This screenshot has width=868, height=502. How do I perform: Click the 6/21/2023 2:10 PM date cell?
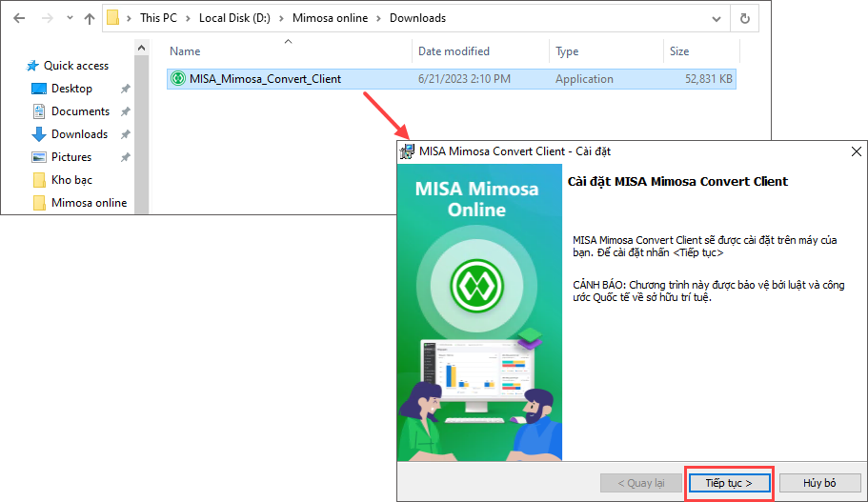[464, 79]
